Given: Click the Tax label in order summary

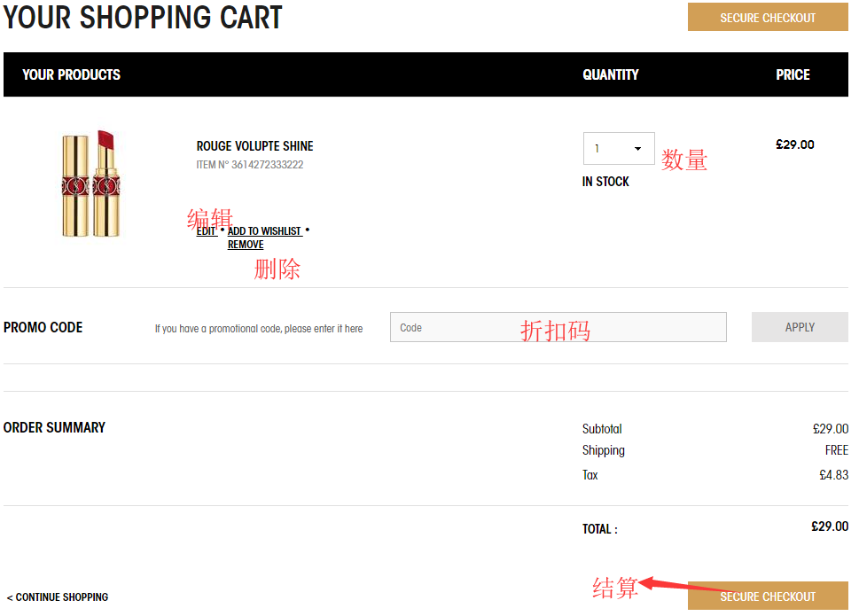Looking at the screenshot, I should (590, 475).
